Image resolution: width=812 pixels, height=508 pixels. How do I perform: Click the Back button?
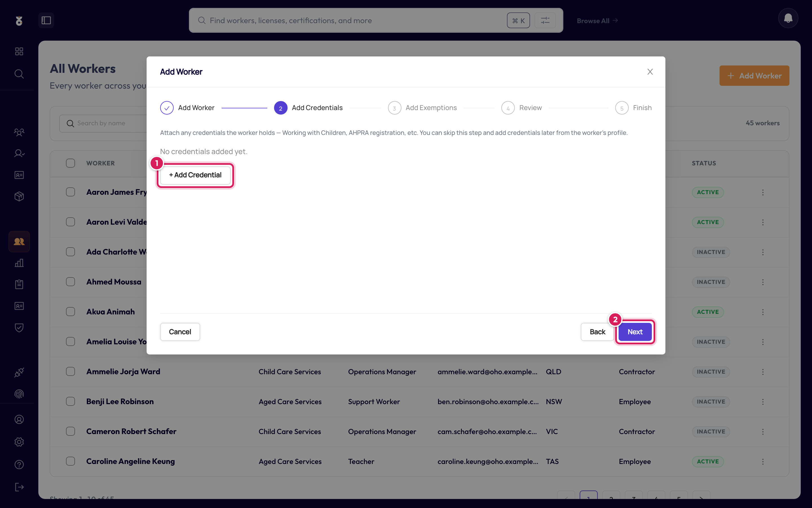point(597,332)
